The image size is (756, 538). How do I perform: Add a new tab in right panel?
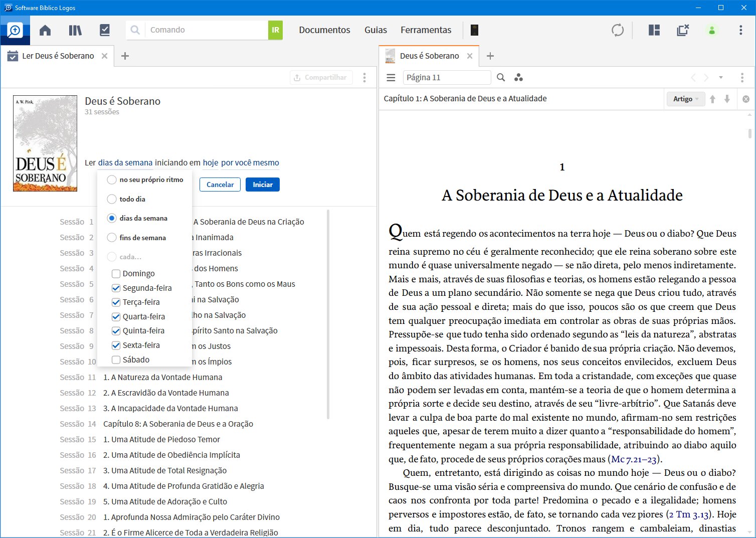[490, 56]
